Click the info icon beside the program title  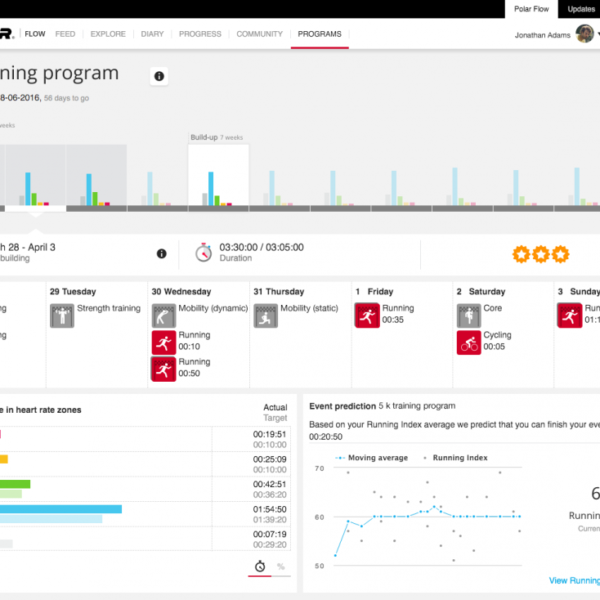click(159, 76)
